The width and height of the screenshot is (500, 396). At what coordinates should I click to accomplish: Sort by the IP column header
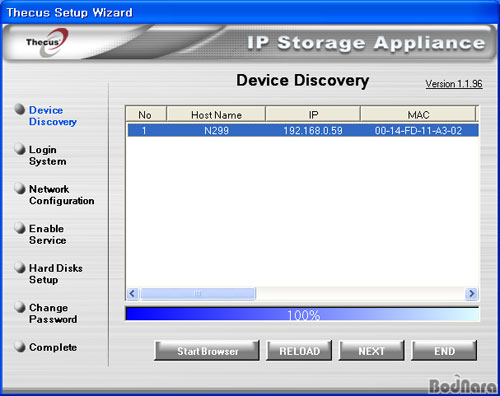[313, 115]
